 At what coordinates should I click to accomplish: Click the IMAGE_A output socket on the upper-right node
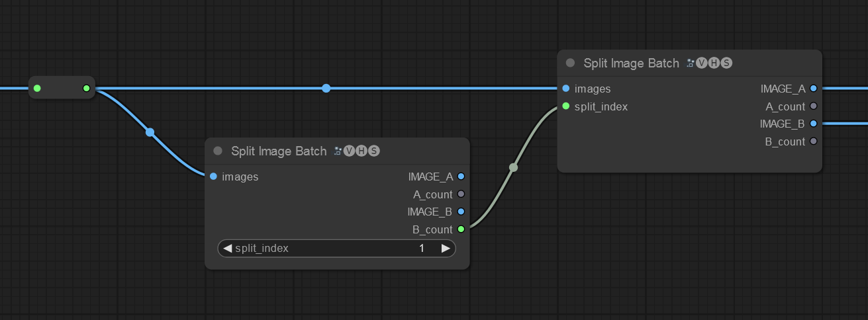pos(813,88)
